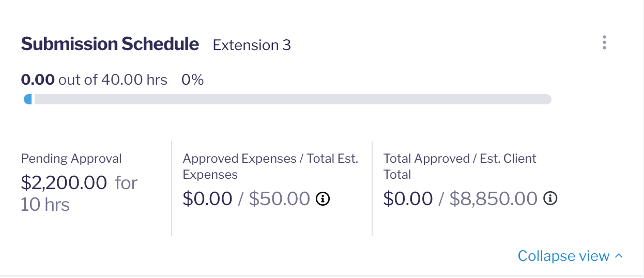Open the three-dot options menu
The width and height of the screenshot is (644, 278).
coord(604,42)
